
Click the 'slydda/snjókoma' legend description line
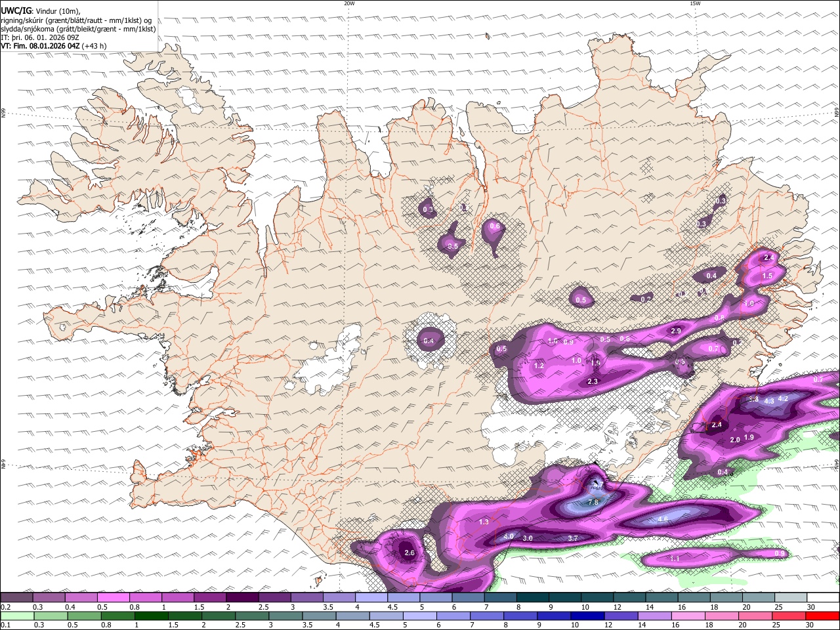point(78,29)
